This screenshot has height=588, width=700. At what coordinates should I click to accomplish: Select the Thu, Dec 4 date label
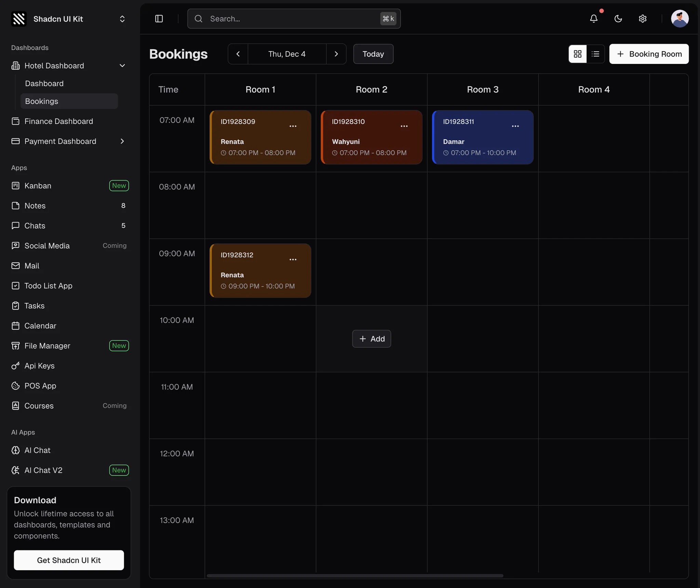[287, 54]
